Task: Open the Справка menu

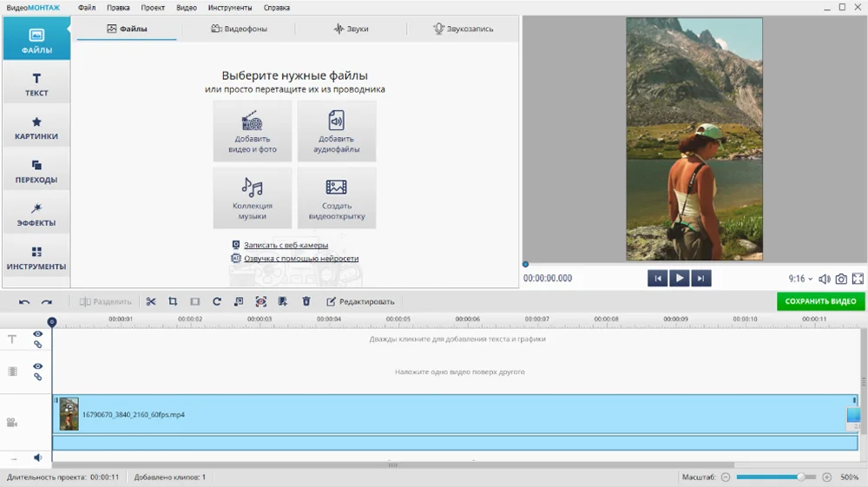Action: pos(276,8)
